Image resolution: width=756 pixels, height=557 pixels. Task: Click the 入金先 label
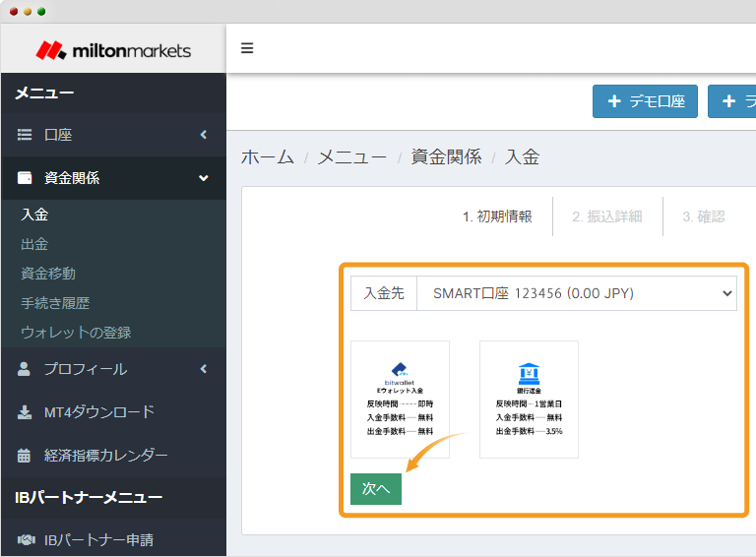pyautogui.click(x=384, y=293)
